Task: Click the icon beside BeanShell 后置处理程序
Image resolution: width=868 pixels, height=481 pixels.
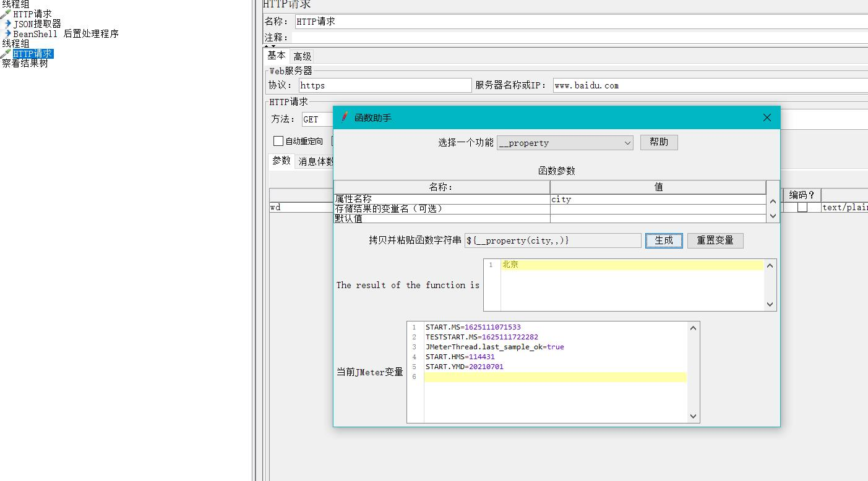Action: coord(8,34)
